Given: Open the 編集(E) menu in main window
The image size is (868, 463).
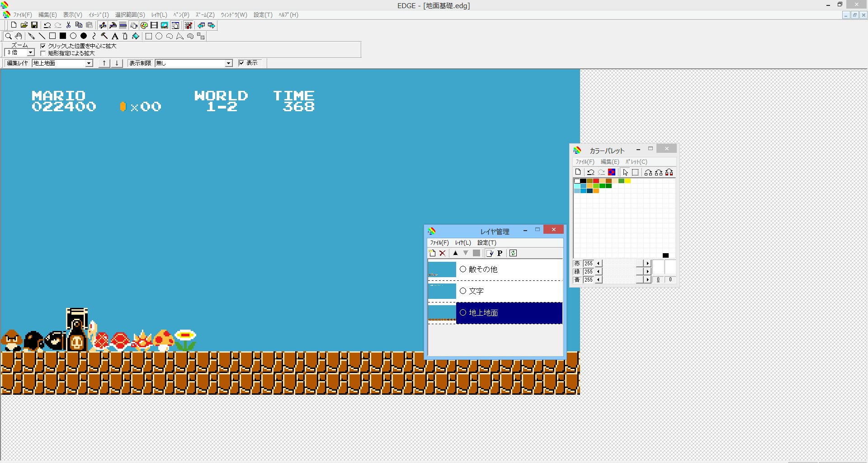Looking at the screenshot, I should tap(47, 15).
